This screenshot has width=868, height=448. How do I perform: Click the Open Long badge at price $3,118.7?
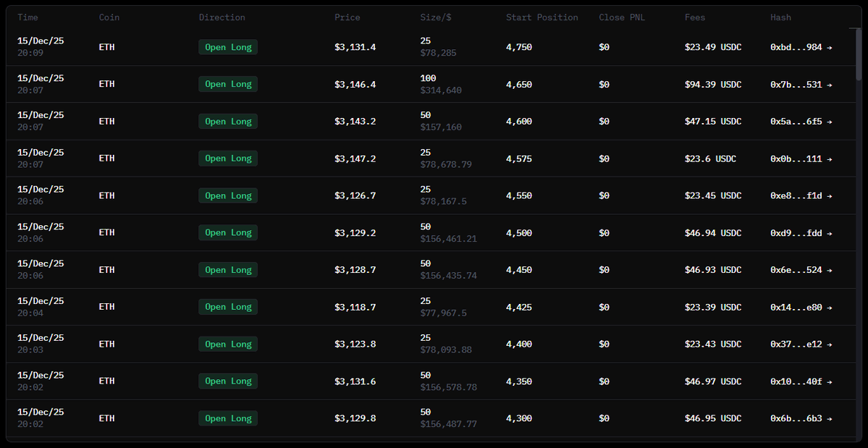pos(228,308)
